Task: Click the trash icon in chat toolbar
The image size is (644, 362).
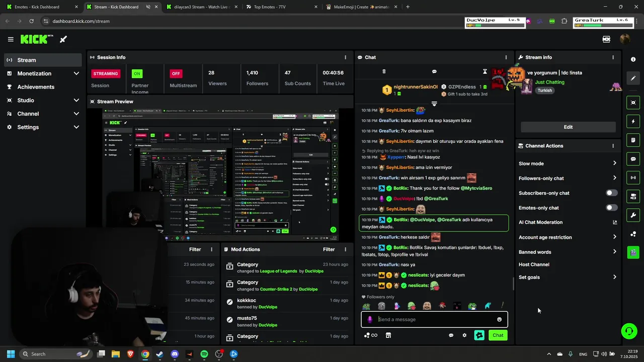Action: point(384,71)
